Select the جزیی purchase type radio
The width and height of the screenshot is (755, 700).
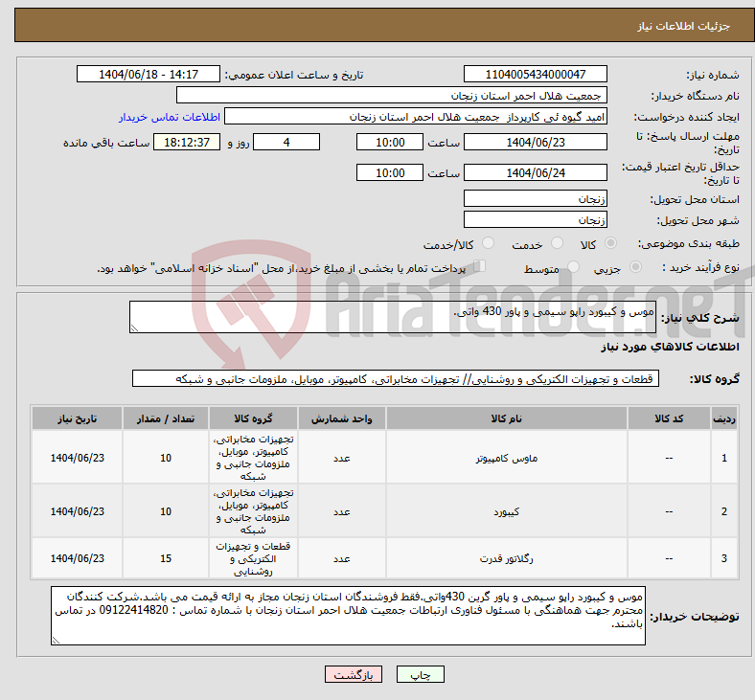pyautogui.click(x=635, y=267)
